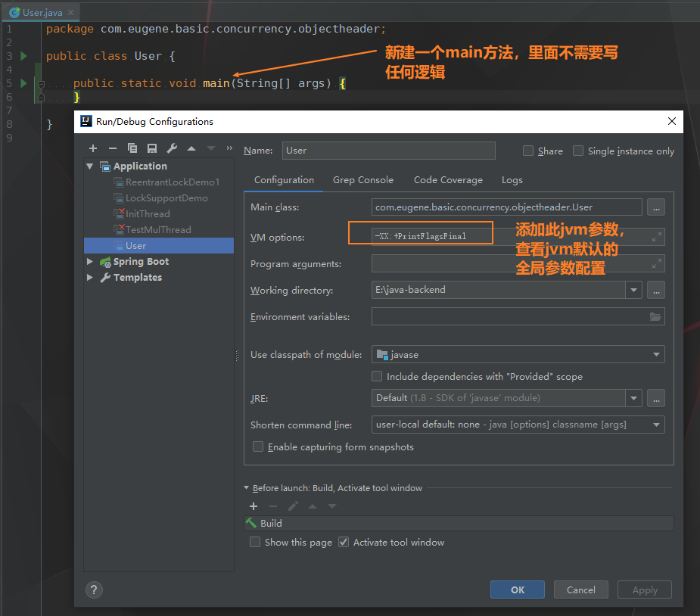Browse Main class ellipsis button
Viewport: 700px width, 616px height.
656,207
